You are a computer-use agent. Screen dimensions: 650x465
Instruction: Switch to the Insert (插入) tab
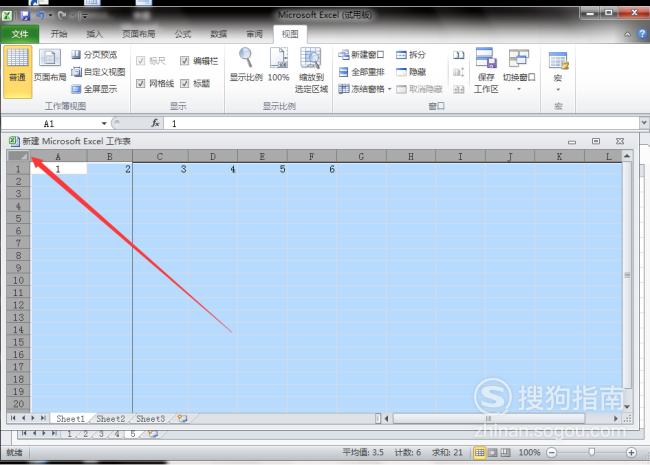pos(94,34)
